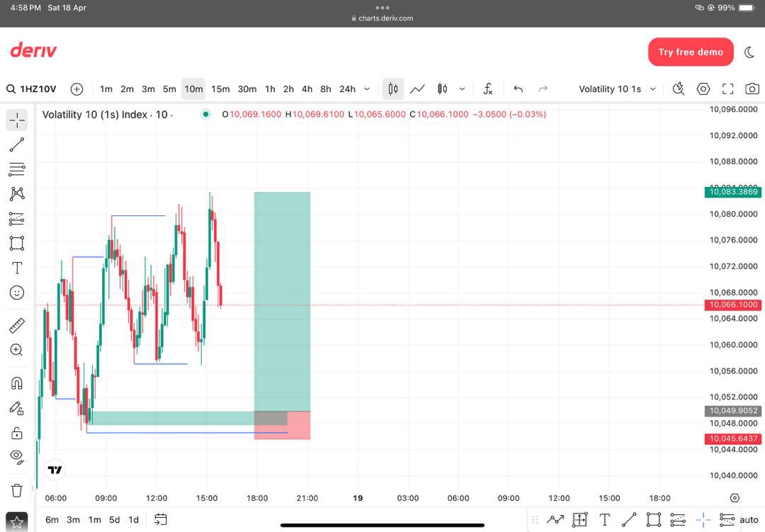
Task: Take a chart snapshot with camera icon
Action: [752, 89]
